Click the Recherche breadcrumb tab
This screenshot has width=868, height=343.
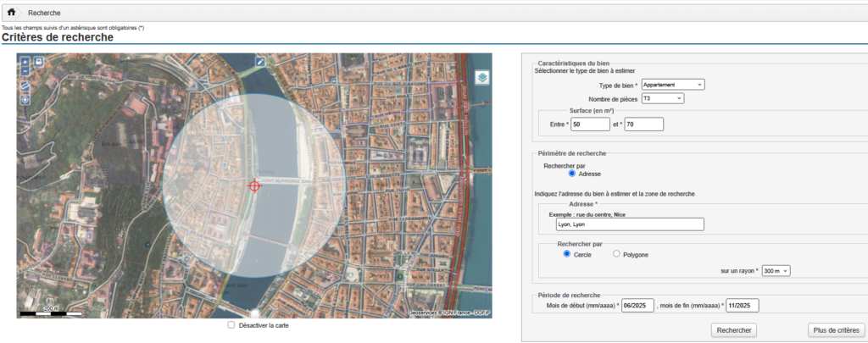point(44,14)
